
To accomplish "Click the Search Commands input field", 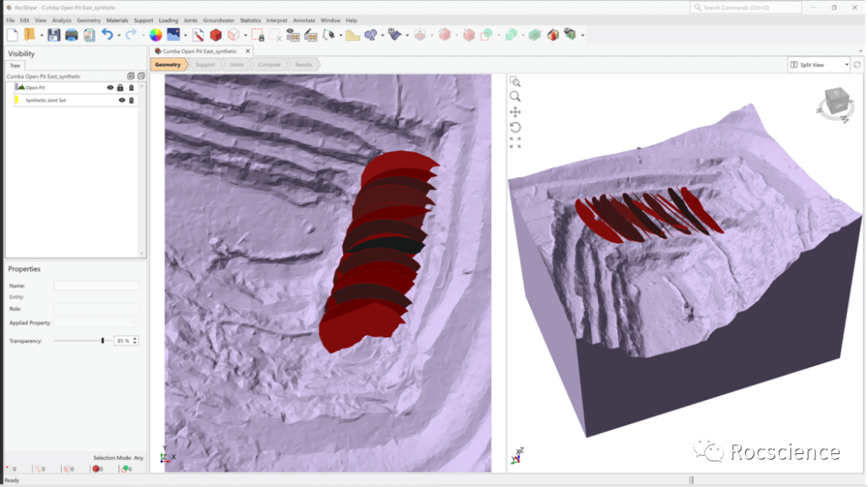I will (x=746, y=7).
